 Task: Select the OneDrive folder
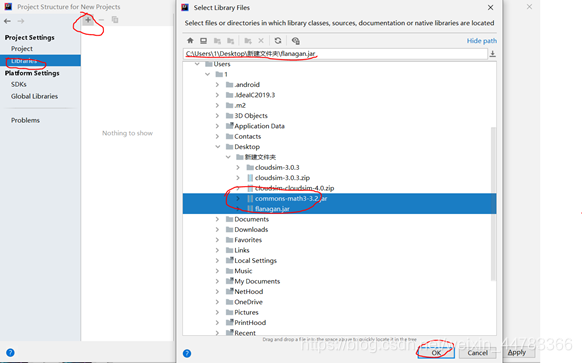pyautogui.click(x=248, y=302)
